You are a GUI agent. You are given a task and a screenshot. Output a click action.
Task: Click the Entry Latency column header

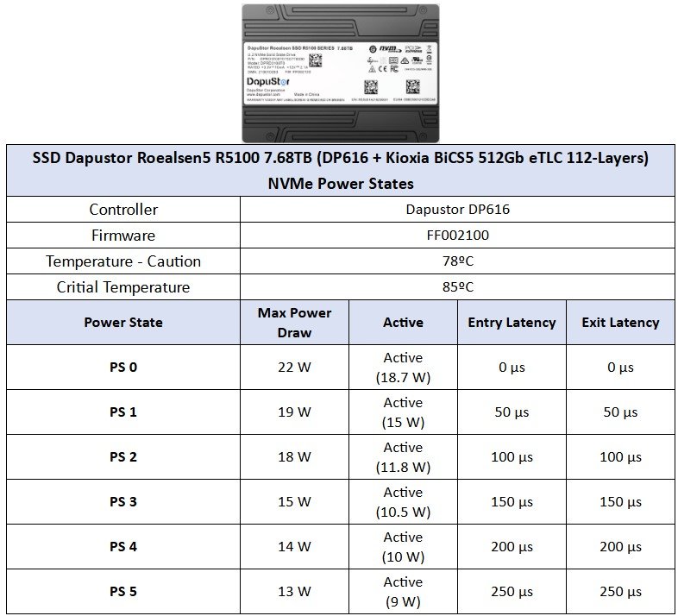click(512, 322)
